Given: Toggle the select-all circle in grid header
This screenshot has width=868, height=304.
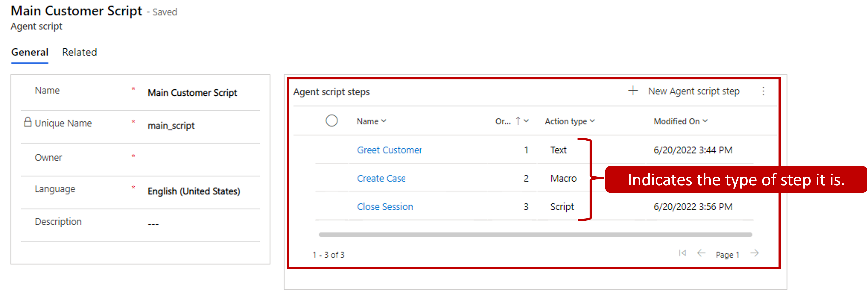Looking at the screenshot, I should coord(332,120).
